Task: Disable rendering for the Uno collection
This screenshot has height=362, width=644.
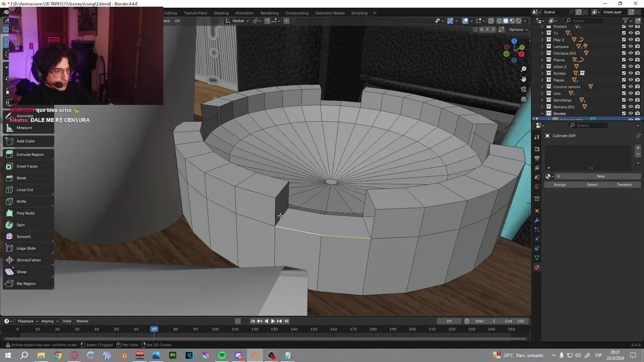Action: tap(637, 94)
